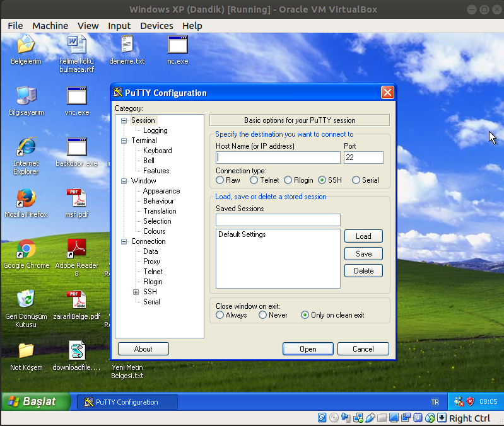The height and width of the screenshot is (426, 504).
Task: Open VirtualBox Help menu
Action: [x=192, y=26]
